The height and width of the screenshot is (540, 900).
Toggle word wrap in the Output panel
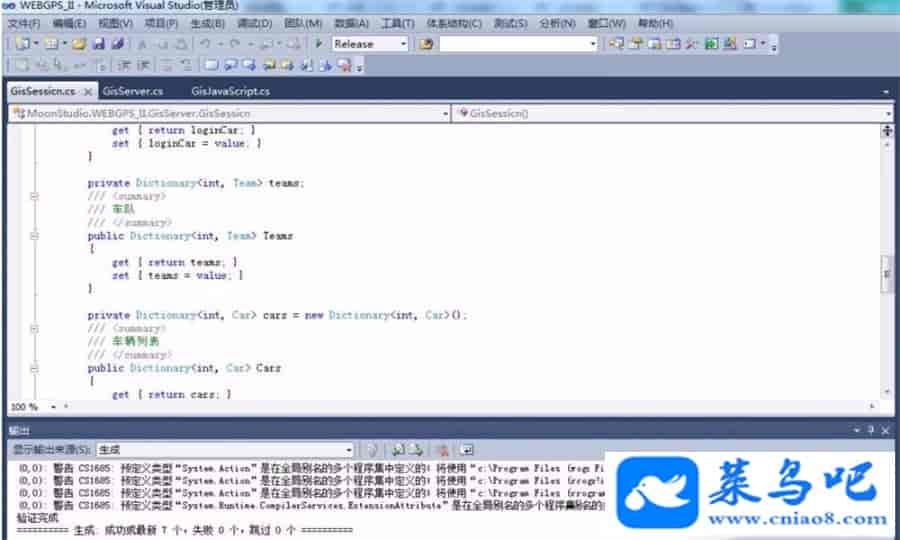pyautogui.click(x=466, y=450)
